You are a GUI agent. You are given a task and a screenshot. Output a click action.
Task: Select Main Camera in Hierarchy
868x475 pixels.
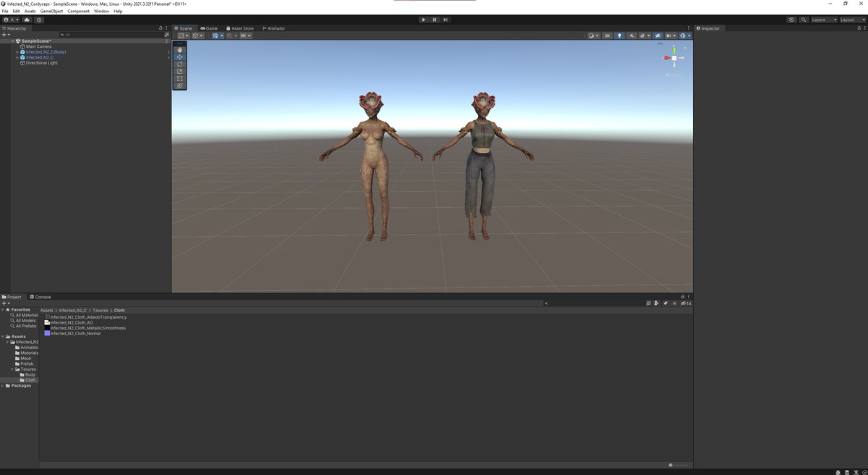[x=38, y=46]
